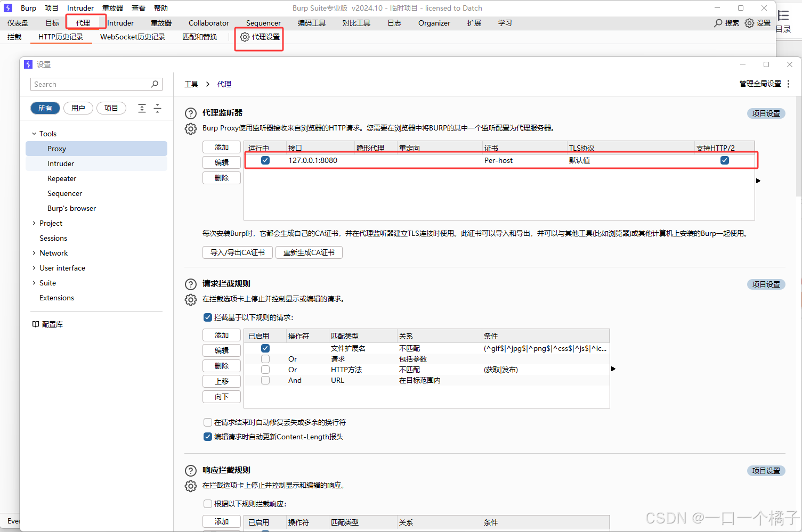Viewport: 802px width, 532px height.
Task: Open the WebSocket历史记录 sub-tab
Action: [x=133, y=37]
